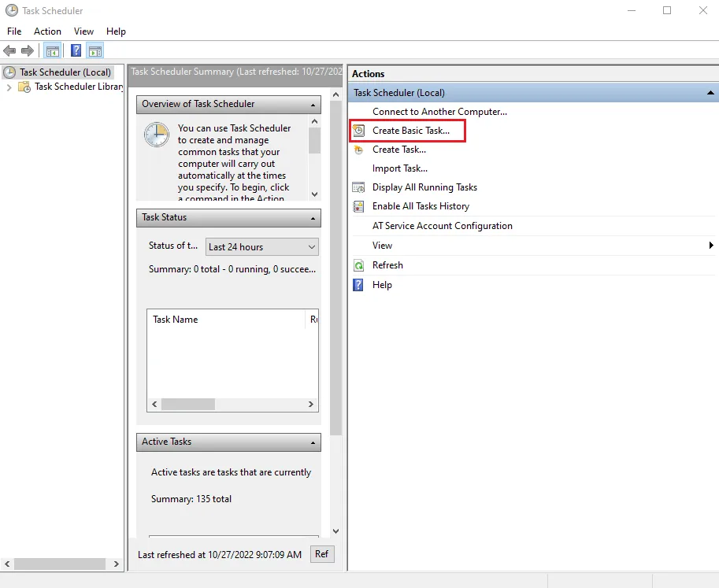The width and height of the screenshot is (719, 588).
Task: Click the Task Name list horizontal scrollbar
Action: pos(233,404)
